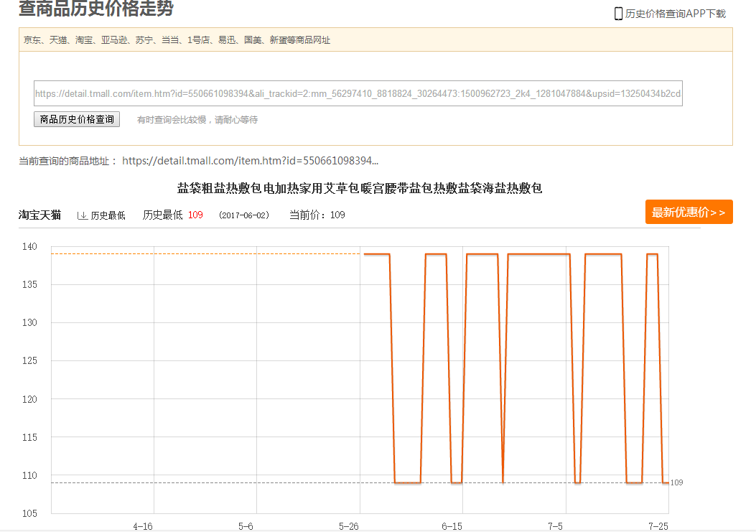756x532 pixels.
Task: Click the product title 盐袋粗盐热敷包
Action: pyautogui.click(x=359, y=188)
